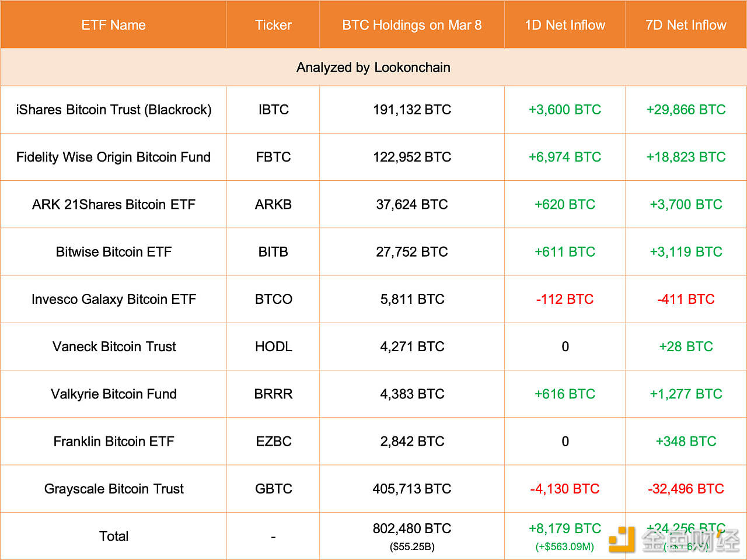Click the Analyzed by Lookonchain text
Screen dimensions: 747x560
pyautogui.click(x=373, y=68)
